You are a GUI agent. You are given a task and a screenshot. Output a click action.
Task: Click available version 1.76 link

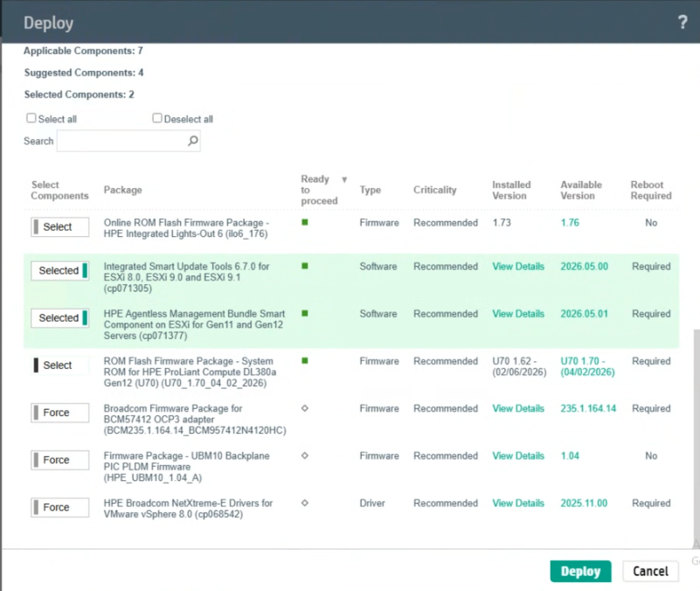click(570, 222)
